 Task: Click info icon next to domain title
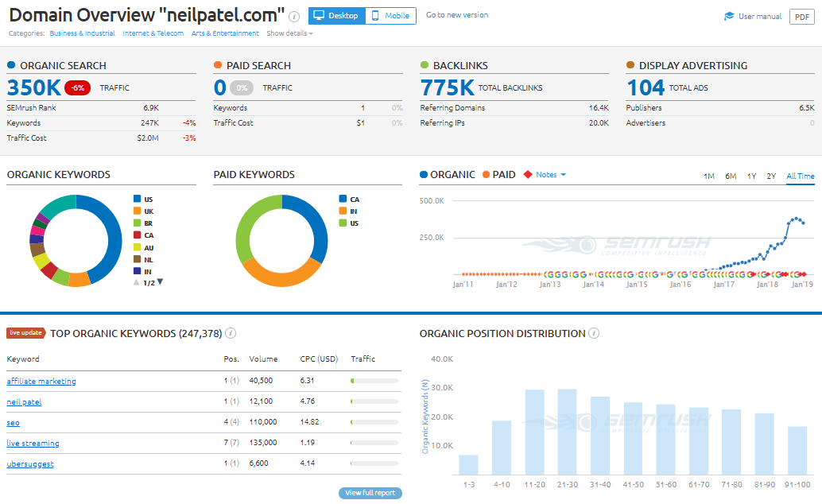click(294, 16)
